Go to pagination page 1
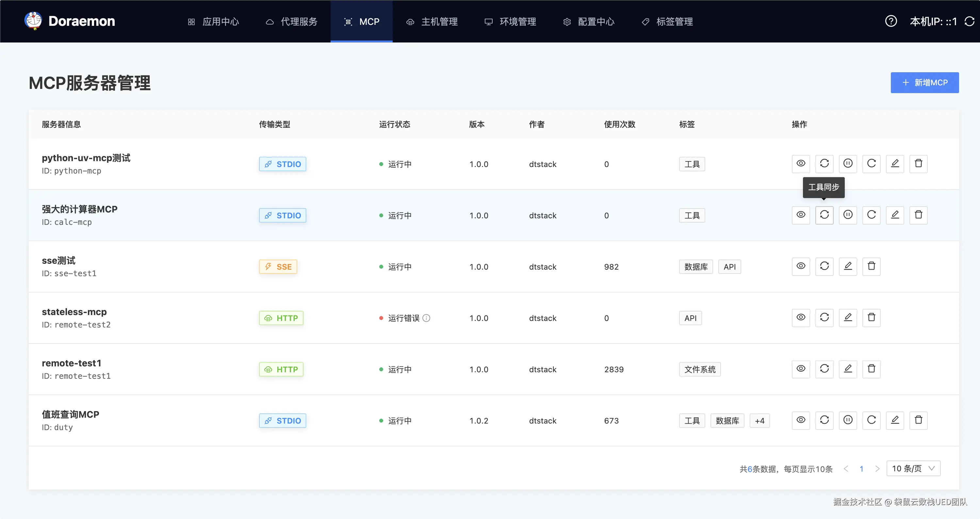980x519 pixels. pyautogui.click(x=861, y=468)
